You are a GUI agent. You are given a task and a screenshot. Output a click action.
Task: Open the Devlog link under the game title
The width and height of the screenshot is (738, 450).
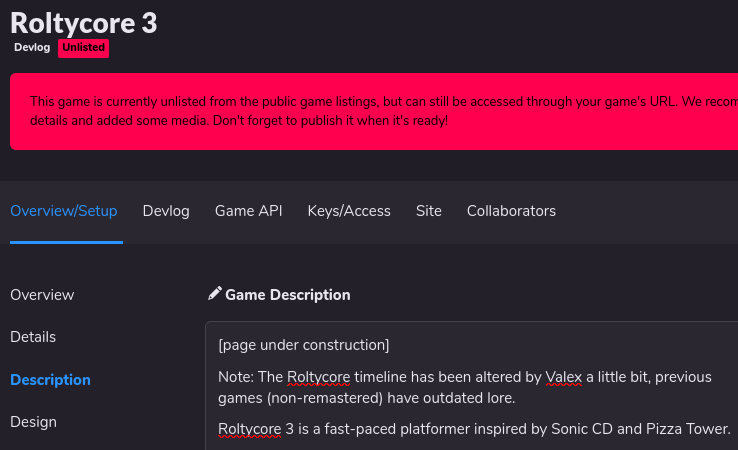[32, 48]
